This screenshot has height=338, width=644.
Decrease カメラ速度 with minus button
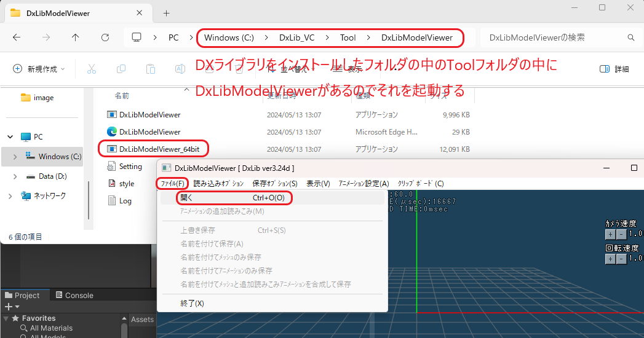(621, 234)
